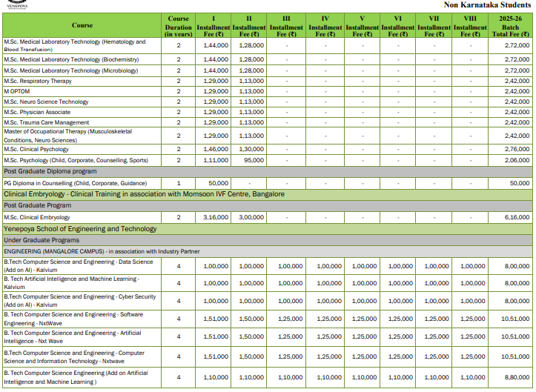Select the 2025-26 Batch Total Fee header
This screenshot has width=536, height=392.
pos(510,26)
